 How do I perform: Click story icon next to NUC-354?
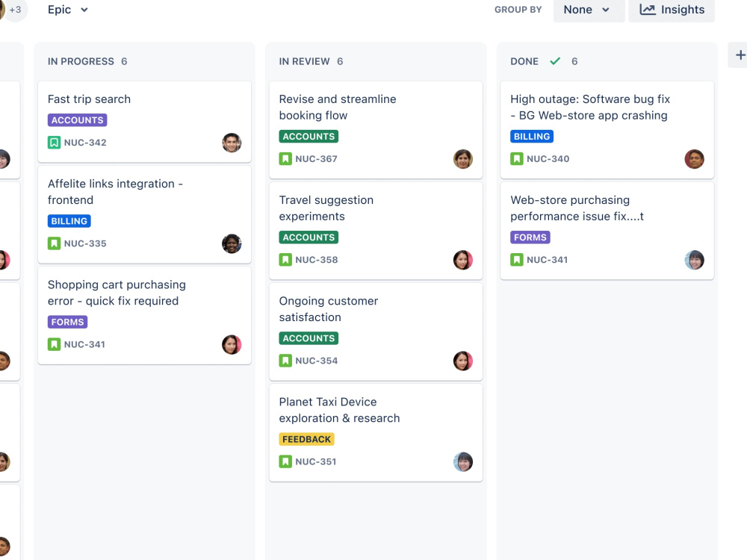pos(285,361)
